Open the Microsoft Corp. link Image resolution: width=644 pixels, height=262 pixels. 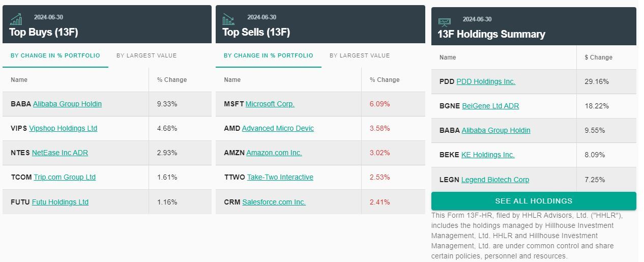point(270,104)
